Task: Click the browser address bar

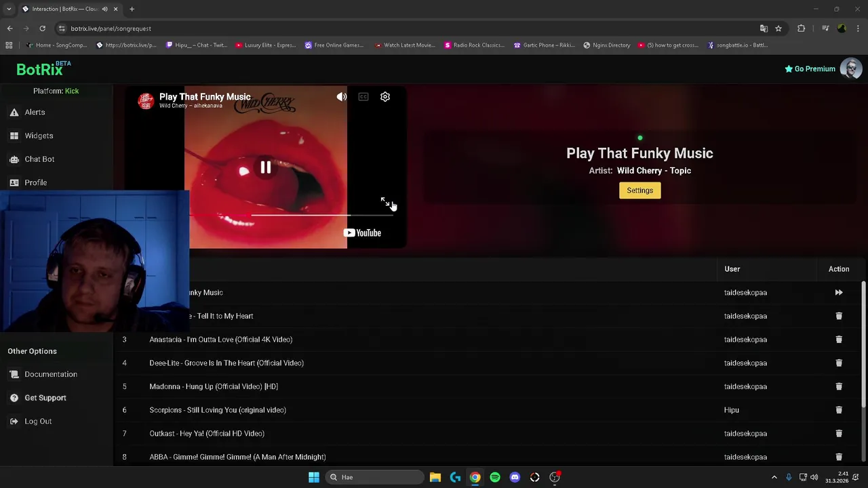Action: point(407,28)
